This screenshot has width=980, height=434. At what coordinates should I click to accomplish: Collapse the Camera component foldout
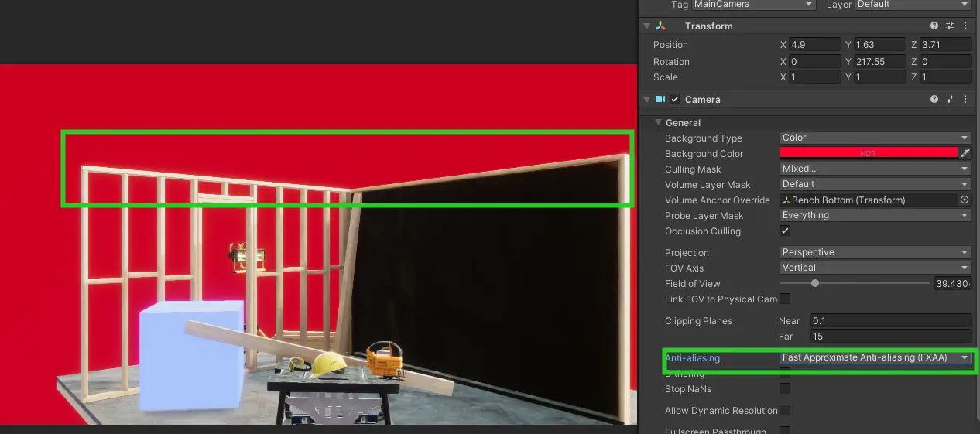click(x=647, y=99)
